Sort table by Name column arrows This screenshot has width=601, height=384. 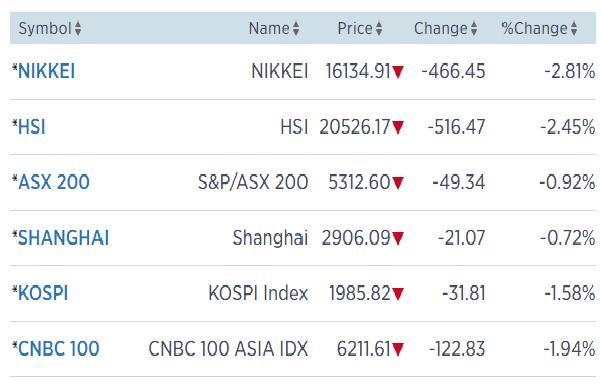(x=296, y=29)
